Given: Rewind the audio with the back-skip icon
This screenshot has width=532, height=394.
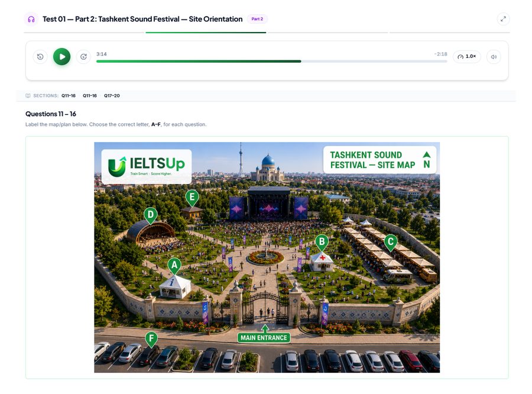Looking at the screenshot, I should pos(40,57).
